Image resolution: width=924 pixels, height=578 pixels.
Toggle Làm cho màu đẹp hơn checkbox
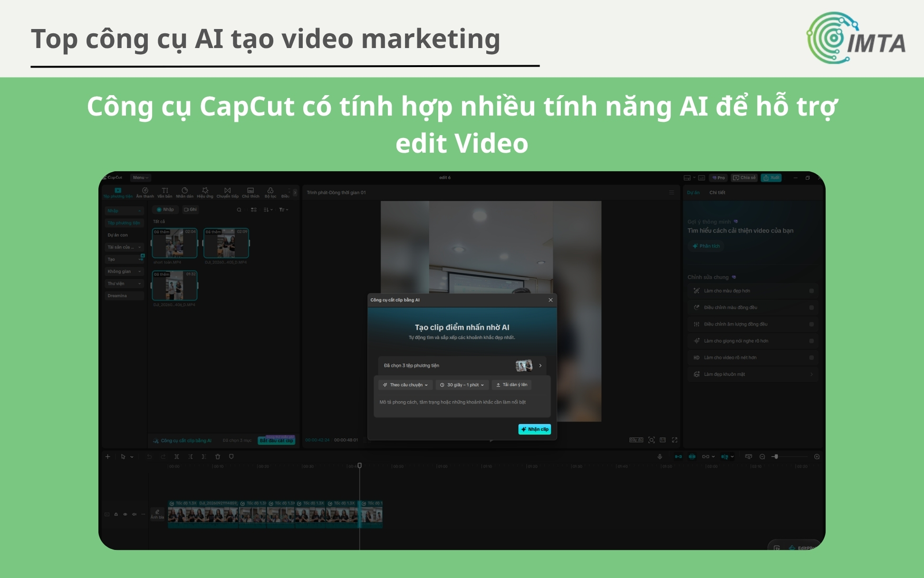[x=811, y=291]
